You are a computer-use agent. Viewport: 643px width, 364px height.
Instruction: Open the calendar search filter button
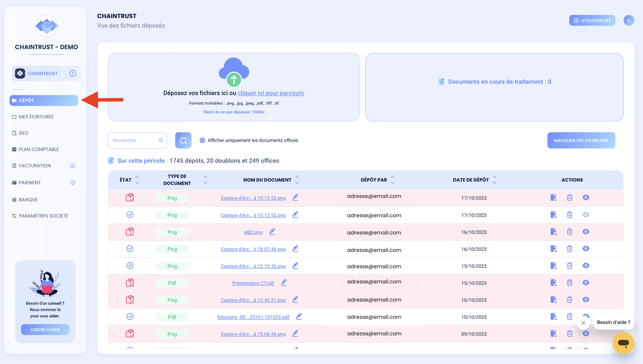(x=183, y=140)
